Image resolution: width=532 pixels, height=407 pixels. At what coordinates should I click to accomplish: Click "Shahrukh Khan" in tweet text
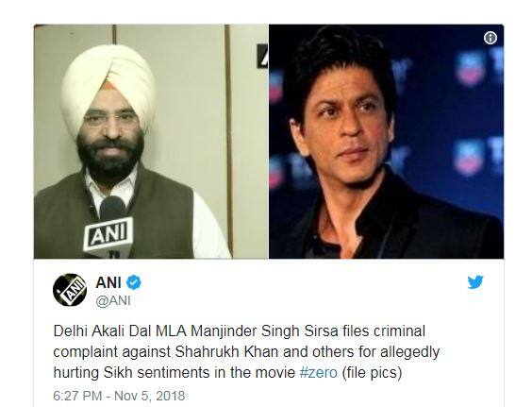point(226,352)
